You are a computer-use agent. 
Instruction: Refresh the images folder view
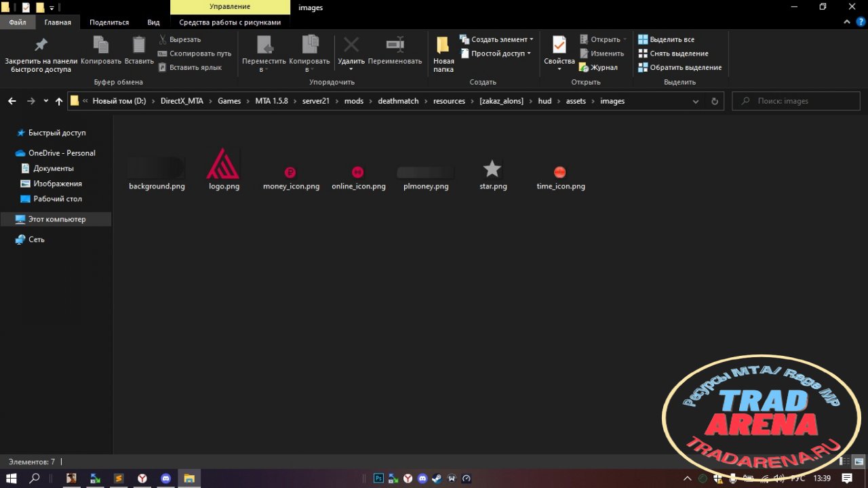point(714,101)
